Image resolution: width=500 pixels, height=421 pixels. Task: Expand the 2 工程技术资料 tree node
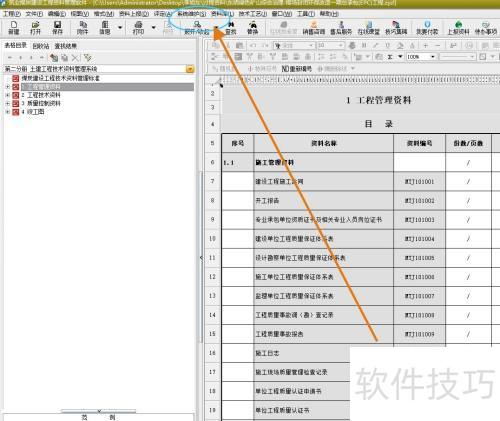click(7, 95)
